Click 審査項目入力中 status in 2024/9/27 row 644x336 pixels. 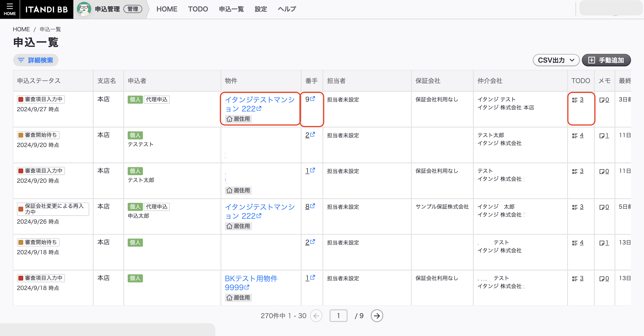point(41,99)
